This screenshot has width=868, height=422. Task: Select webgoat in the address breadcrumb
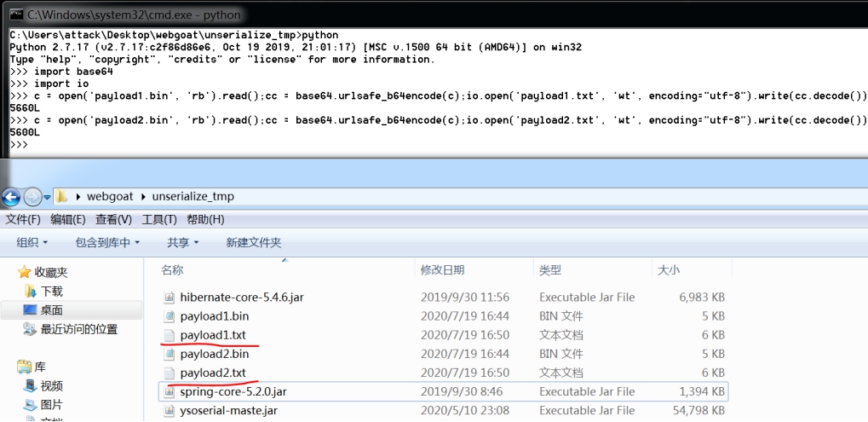(x=111, y=197)
